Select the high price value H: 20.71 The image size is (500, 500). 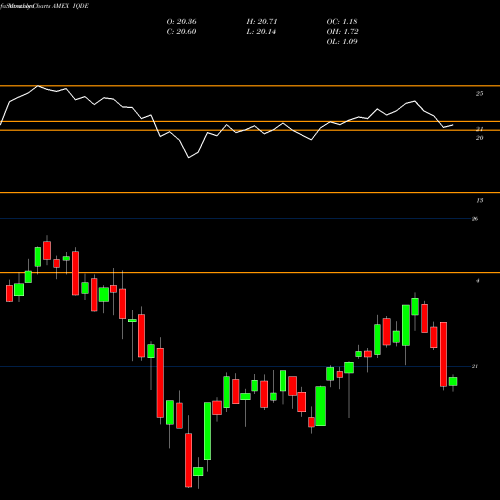[x=262, y=22]
